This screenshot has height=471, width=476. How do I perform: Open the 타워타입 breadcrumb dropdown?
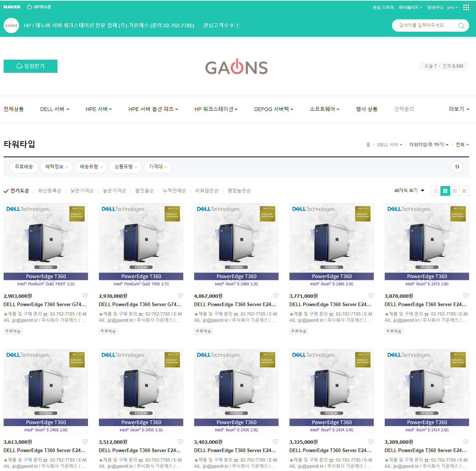pos(429,145)
